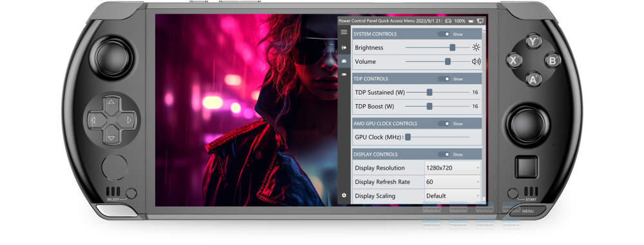Open the Display Resolution dropdown

tap(453, 168)
